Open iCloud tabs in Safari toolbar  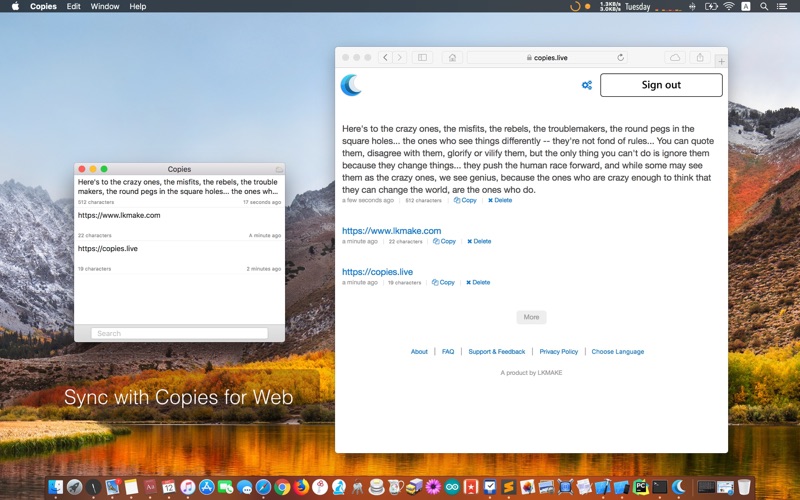click(674, 58)
